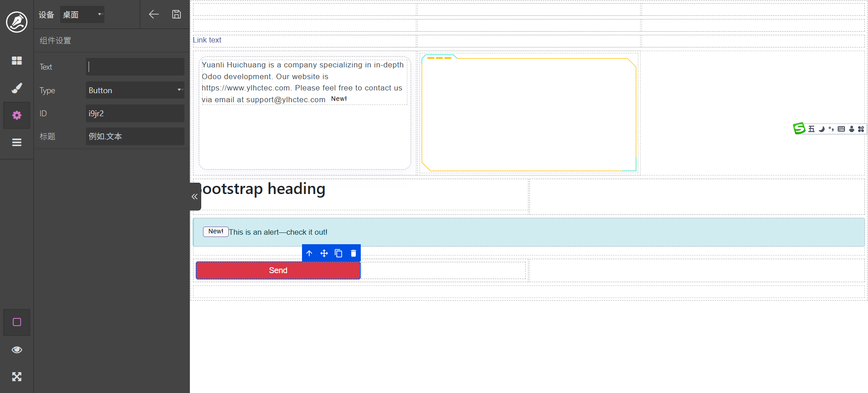Toggle fullscreen mode icon
The image size is (868, 393).
click(x=17, y=377)
